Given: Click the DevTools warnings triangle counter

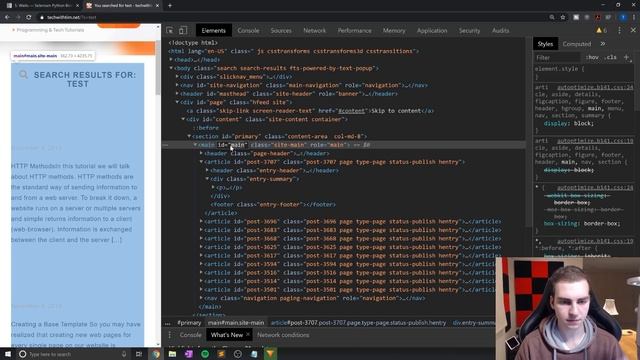Looking at the screenshot, I should pos(602,31).
